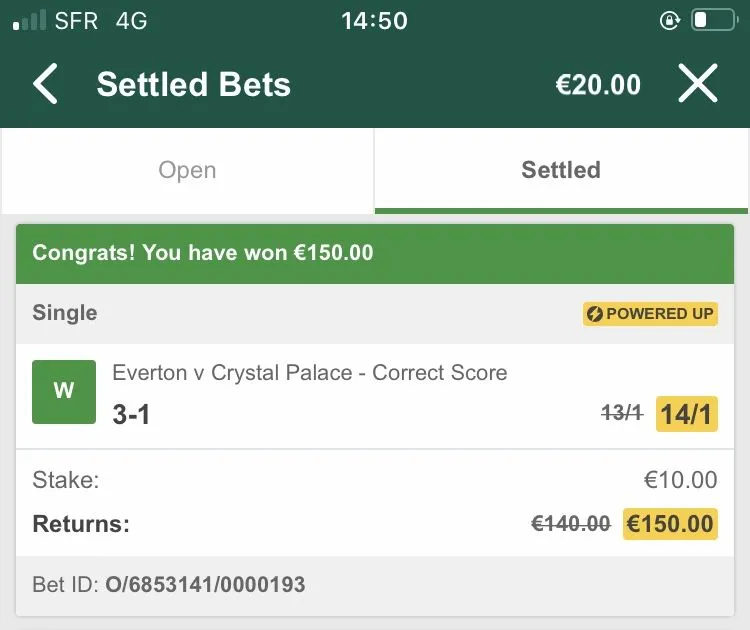Tap the 3-1 correct score selection

click(x=131, y=414)
